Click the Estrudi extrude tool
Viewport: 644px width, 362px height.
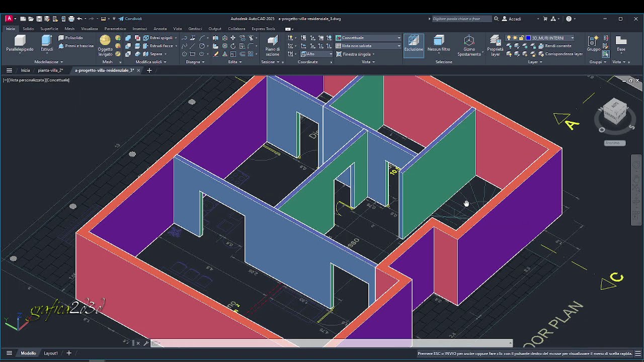point(47,44)
